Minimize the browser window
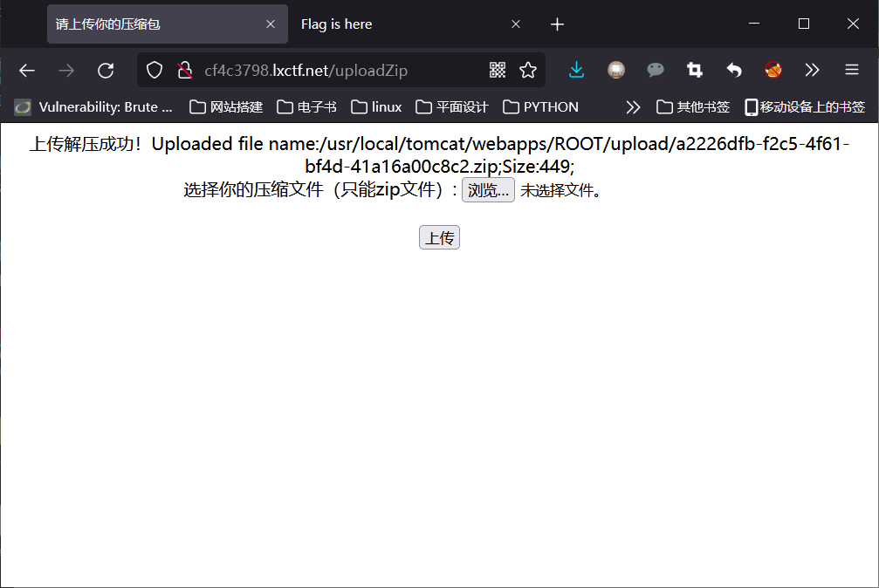The image size is (879, 588). (x=754, y=24)
